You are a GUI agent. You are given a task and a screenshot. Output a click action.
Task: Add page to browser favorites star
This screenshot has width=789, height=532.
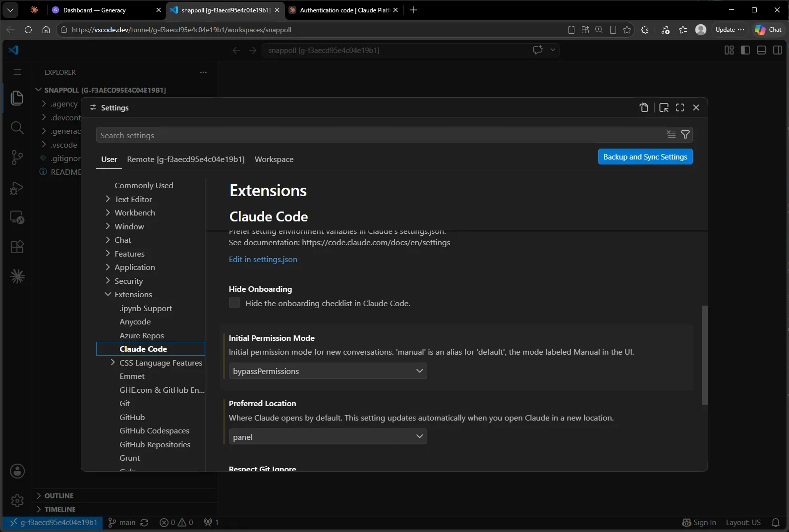627,30
